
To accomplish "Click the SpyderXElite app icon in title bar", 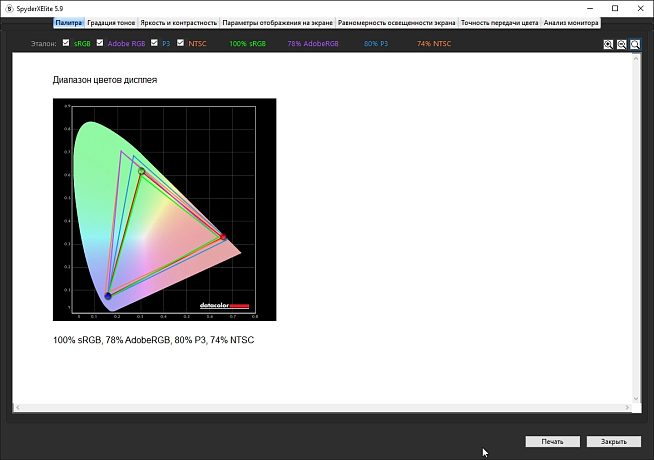I will point(9,8).
